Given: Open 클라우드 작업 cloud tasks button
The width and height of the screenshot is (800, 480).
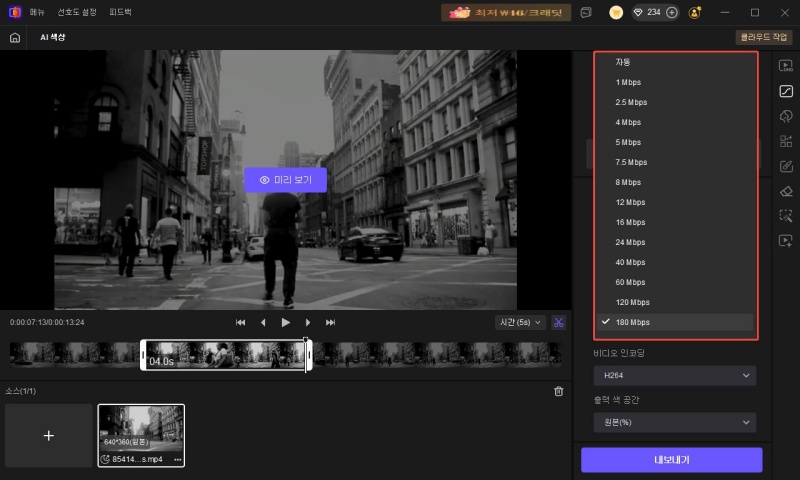Looking at the screenshot, I should (763, 37).
